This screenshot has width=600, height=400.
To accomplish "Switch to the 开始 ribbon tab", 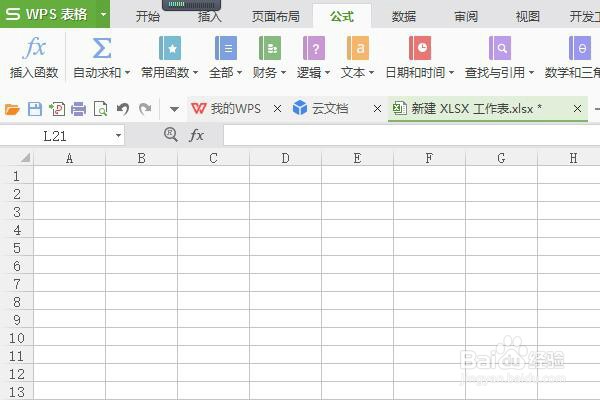I will tap(148, 16).
